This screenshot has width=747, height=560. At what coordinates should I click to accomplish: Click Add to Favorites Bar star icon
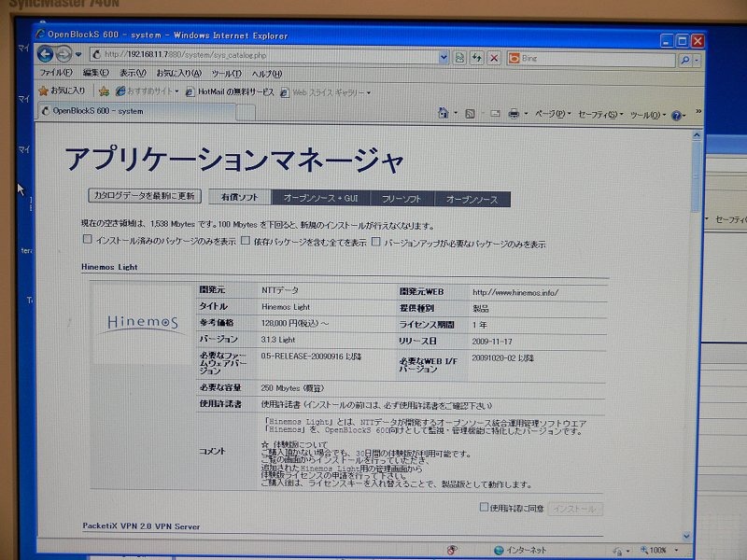(x=104, y=91)
